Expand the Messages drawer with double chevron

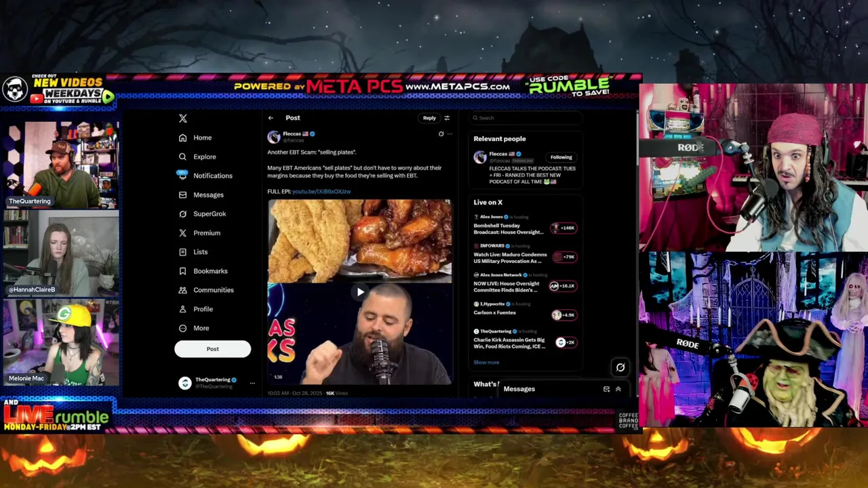618,389
